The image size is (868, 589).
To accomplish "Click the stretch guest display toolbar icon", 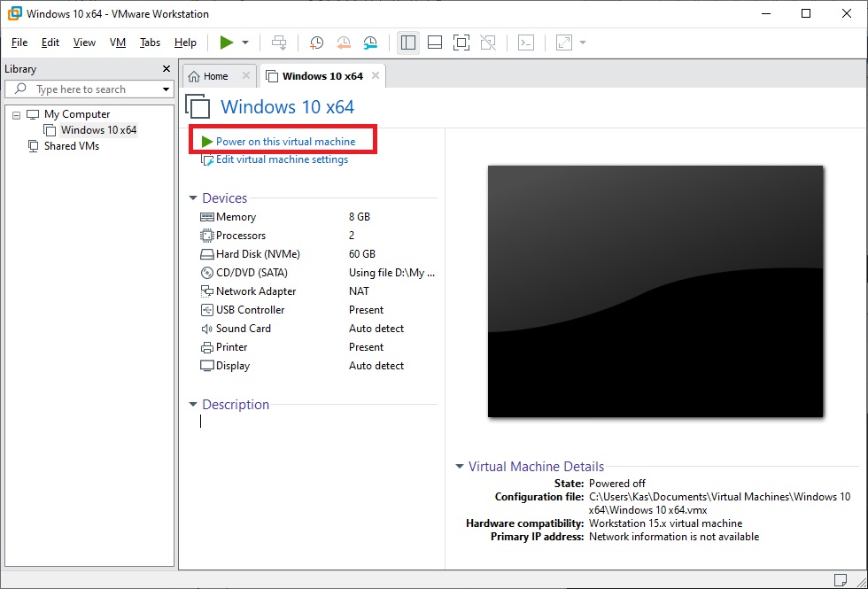I will click(563, 43).
